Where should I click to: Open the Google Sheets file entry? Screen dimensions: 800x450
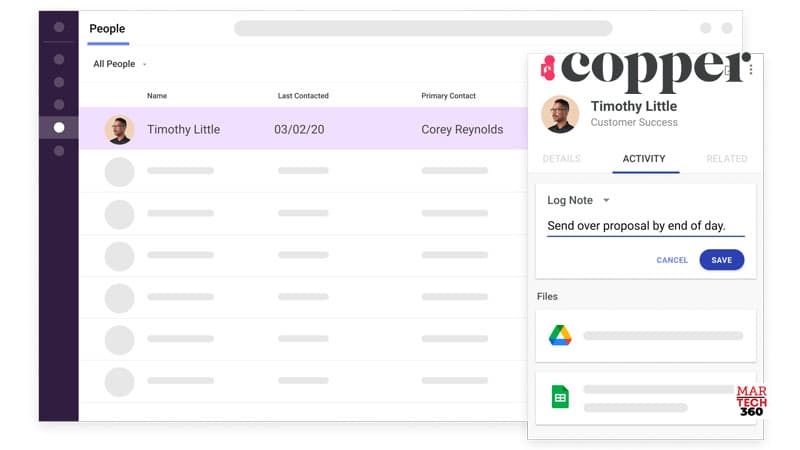(x=645, y=398)
